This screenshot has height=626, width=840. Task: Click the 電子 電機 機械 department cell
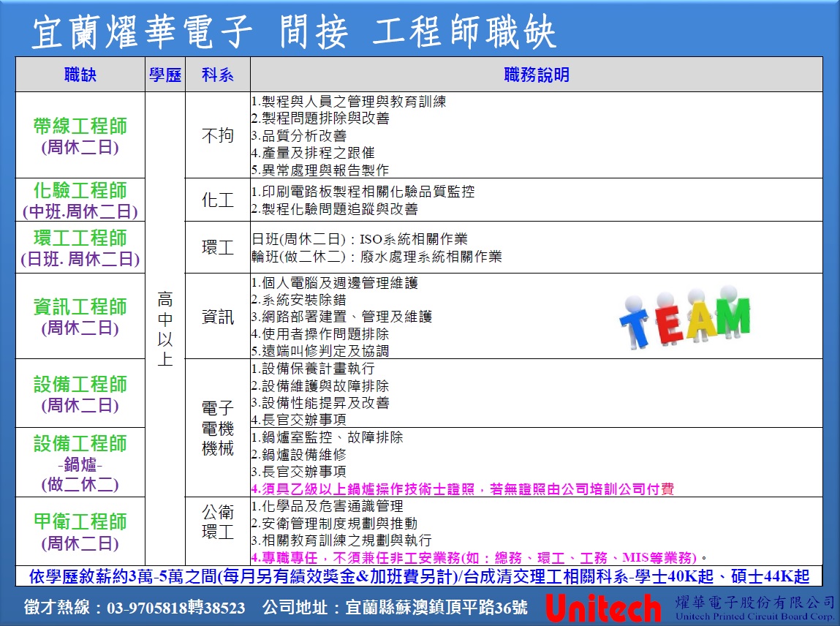[218, 429]
